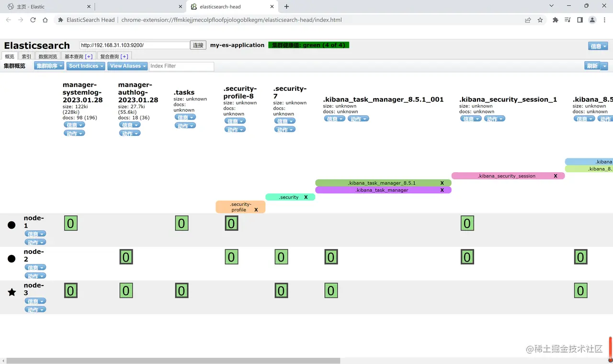Remove the .security-profile alias with X

[256, 210]
